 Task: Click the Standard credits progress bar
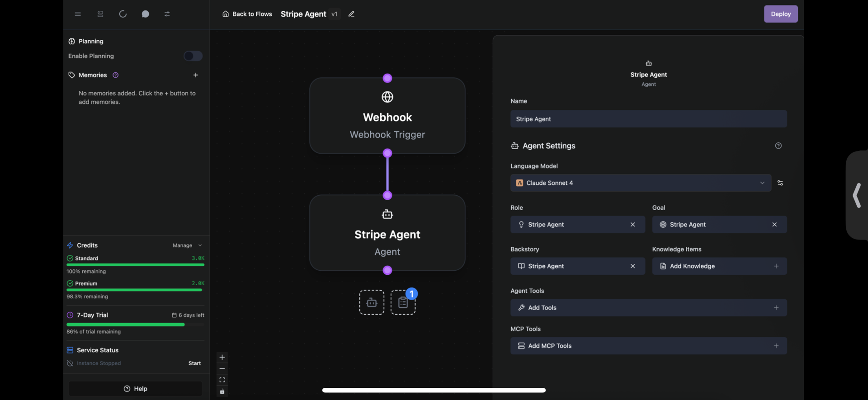coord(136,265)
